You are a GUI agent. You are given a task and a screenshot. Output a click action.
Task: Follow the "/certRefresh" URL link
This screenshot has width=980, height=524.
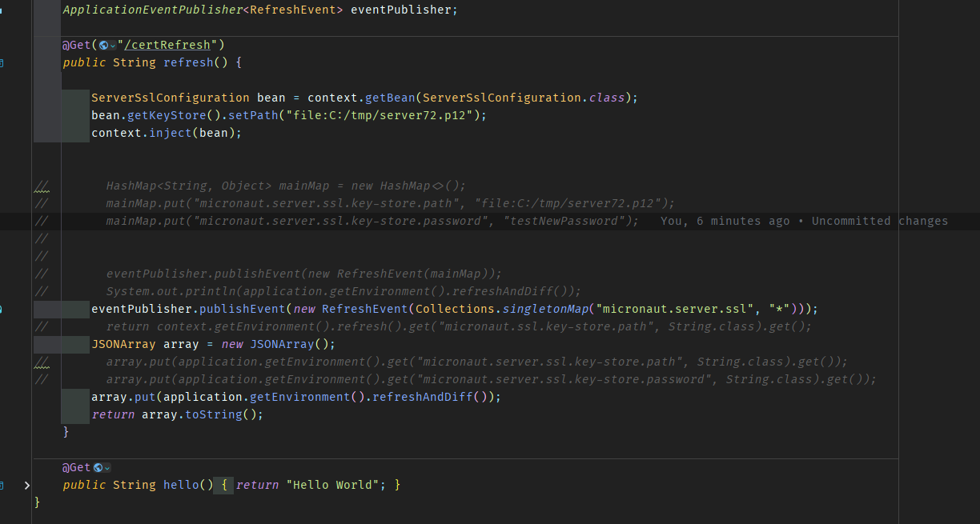(167, 45)
